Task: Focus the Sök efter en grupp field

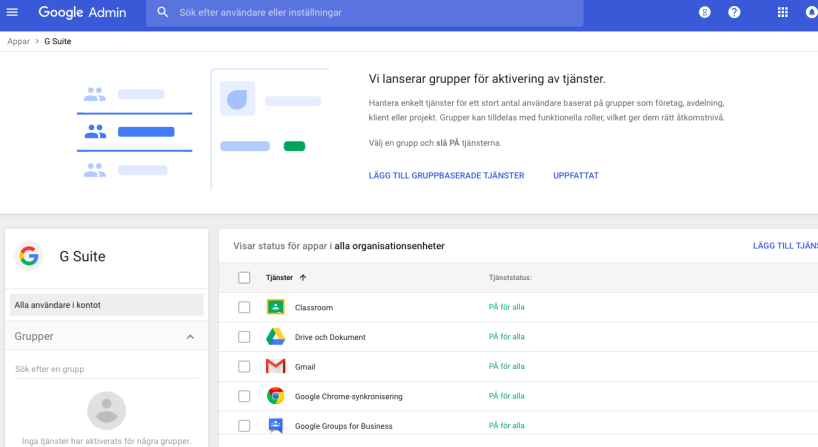Action: pyautogui.click(x=106, y=369)
